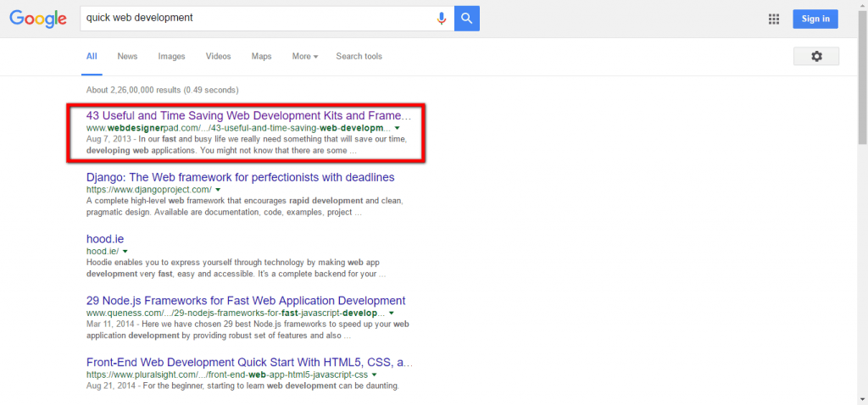Screen dimensions: 868x405
Task: Click the Google logo
Action: [38, 19]
